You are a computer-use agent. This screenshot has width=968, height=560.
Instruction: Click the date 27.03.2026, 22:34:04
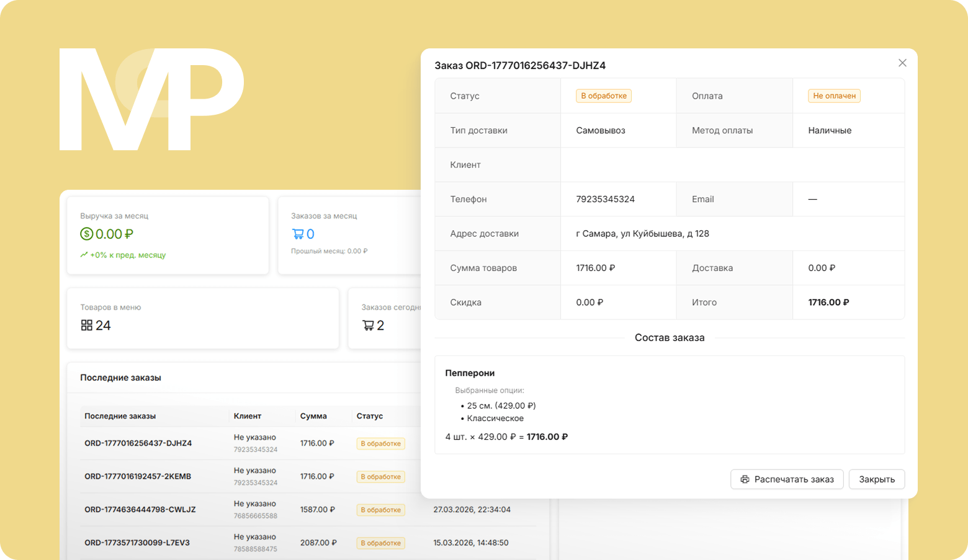(472, 510)
